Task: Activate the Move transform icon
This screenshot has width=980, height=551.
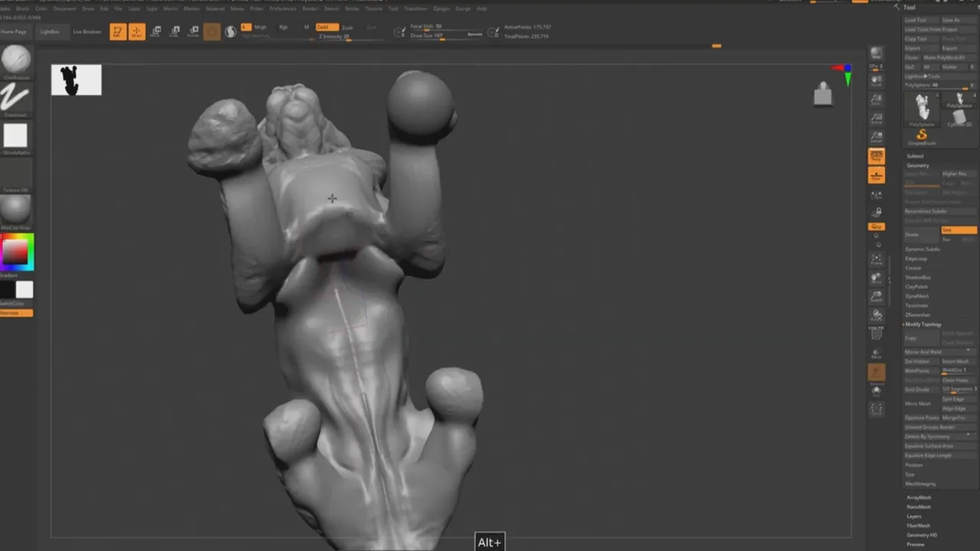Action: (155, 32)
